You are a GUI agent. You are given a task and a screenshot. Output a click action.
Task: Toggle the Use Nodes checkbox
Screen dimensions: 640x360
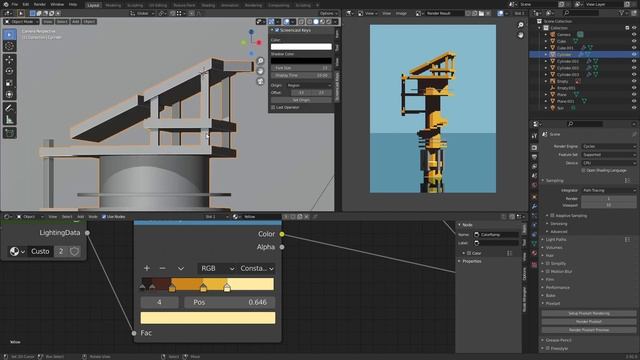(104, 217)
